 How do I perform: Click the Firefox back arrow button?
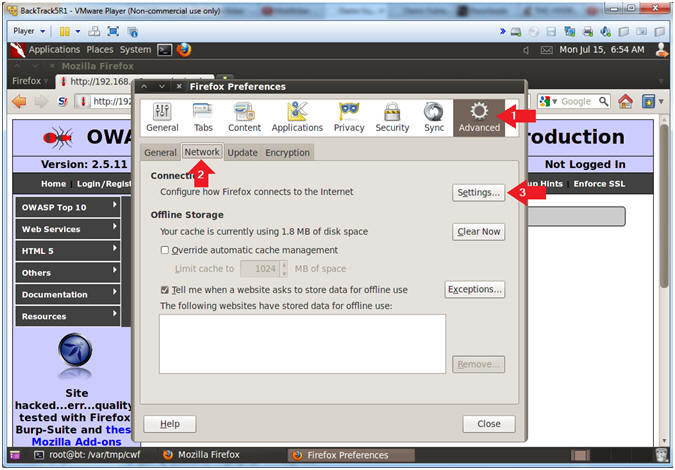tap(19, 102)
